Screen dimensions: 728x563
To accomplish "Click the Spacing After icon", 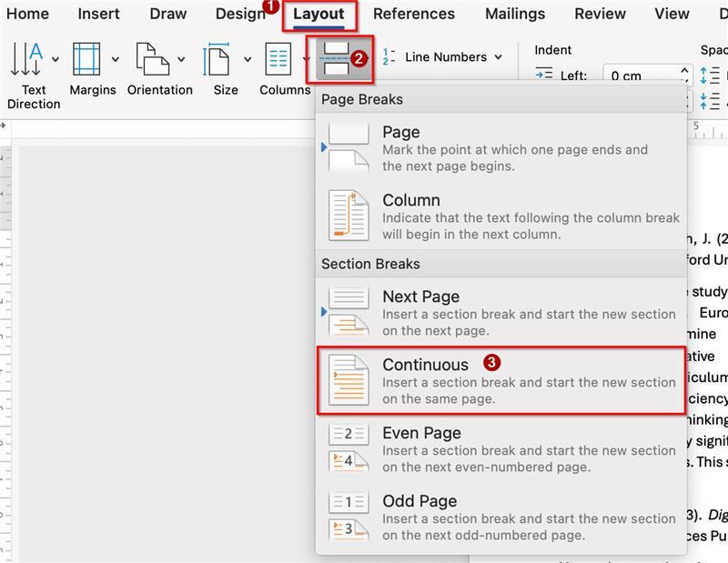I will [x=710, y=101].
